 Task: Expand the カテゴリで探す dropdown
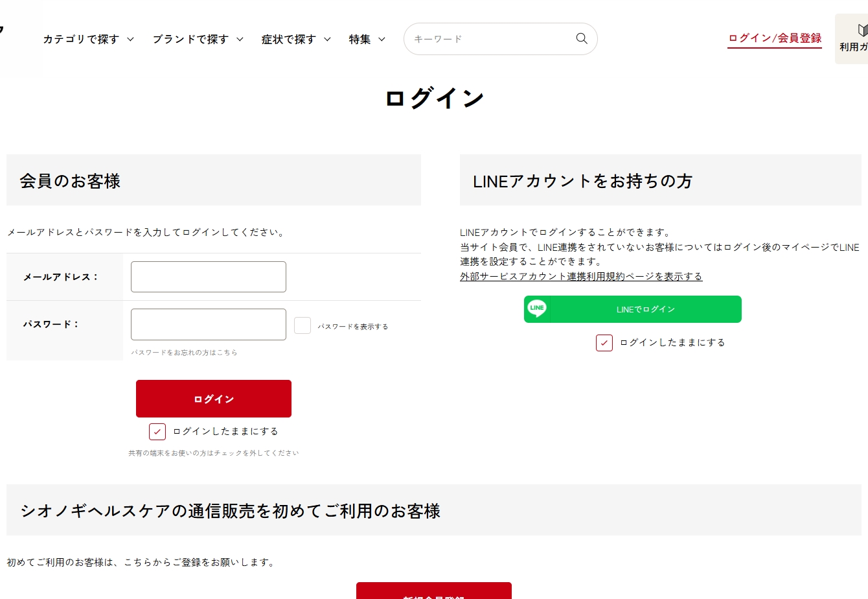[x=87, y=39]
